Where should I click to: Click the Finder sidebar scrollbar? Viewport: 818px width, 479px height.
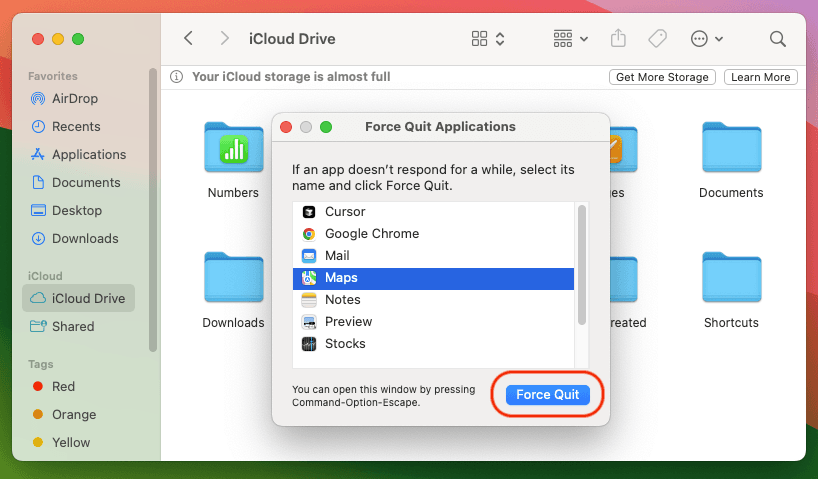click(153, 210)
